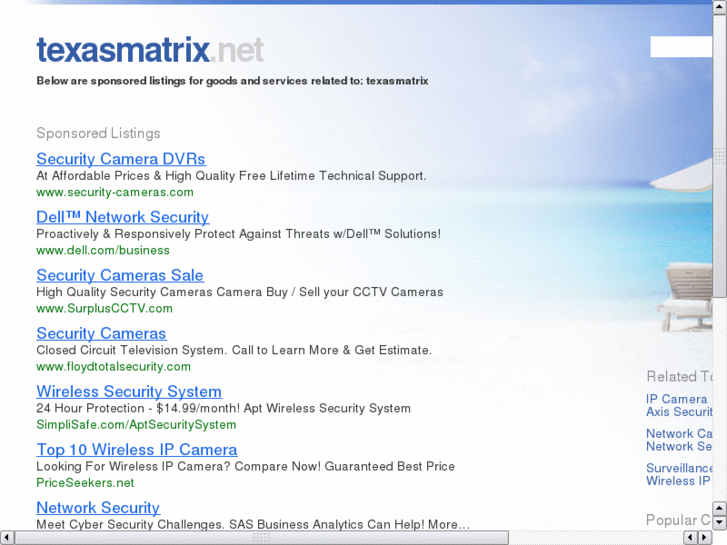Open the Security Cameras Sale listing
Viewport: 727px width, 545px height.
120,275
